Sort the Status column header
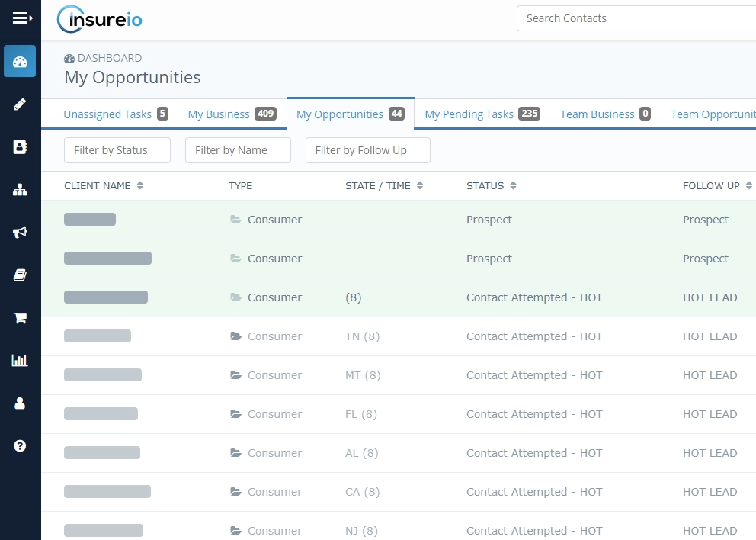This screenshot has width=756, height=540. 492,186
